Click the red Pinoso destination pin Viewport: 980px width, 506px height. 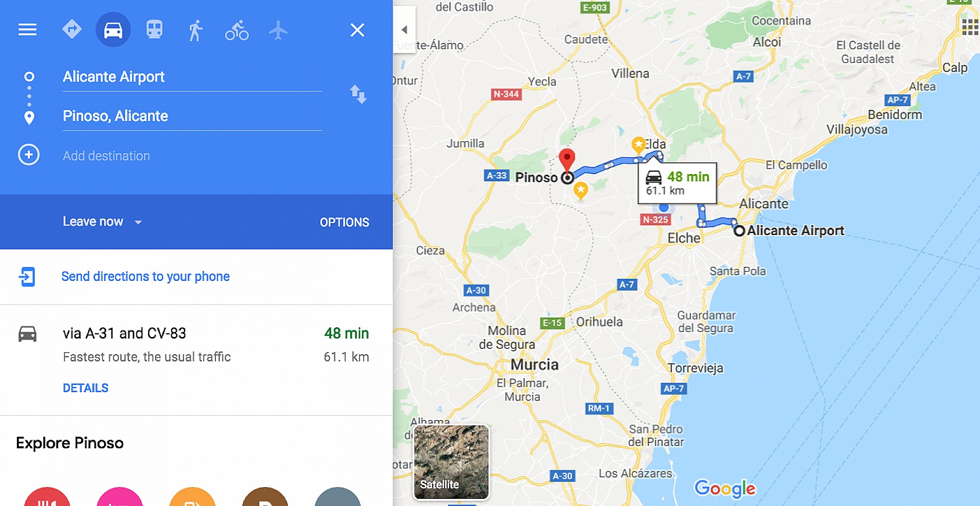(567, 160)
